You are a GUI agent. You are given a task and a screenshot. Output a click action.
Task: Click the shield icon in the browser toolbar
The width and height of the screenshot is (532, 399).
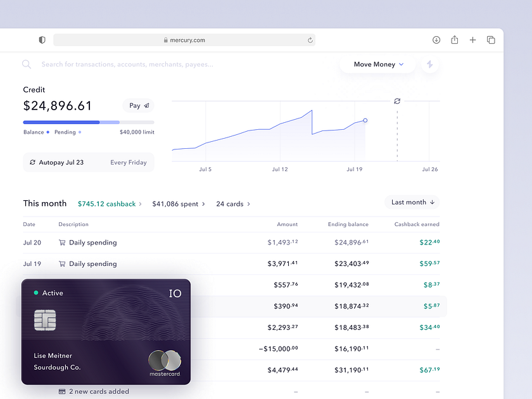[42, 39]
